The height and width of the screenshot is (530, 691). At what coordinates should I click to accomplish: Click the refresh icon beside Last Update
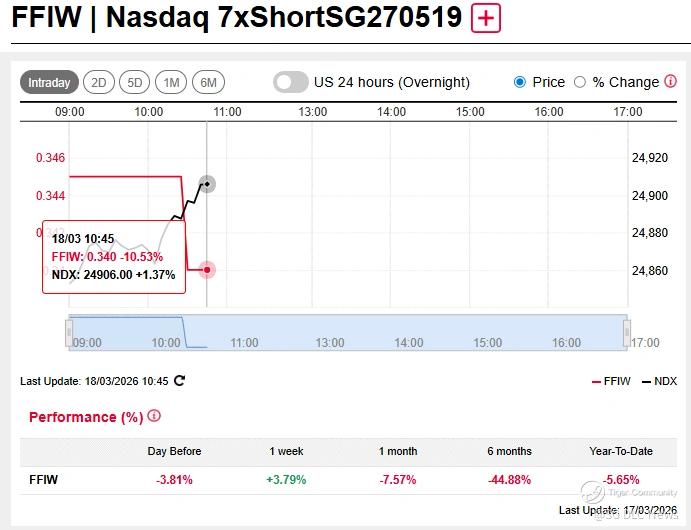point(180,380)
